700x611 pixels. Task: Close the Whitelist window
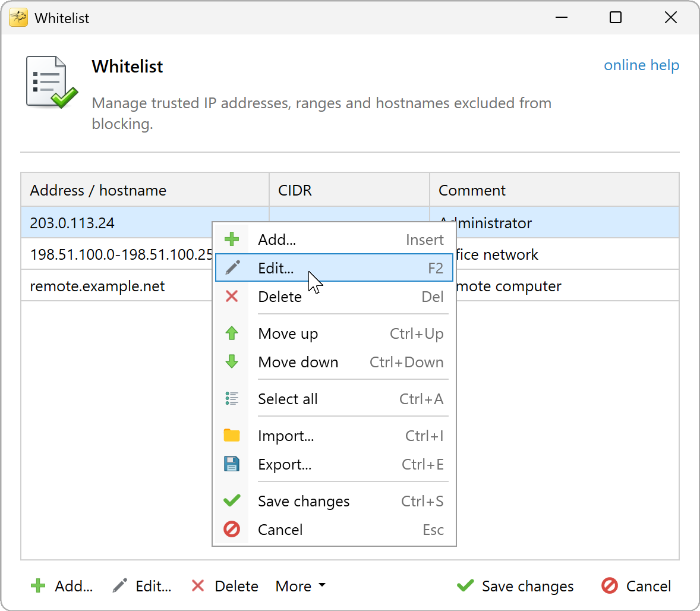pyautogui.click(x=670, y=18)
